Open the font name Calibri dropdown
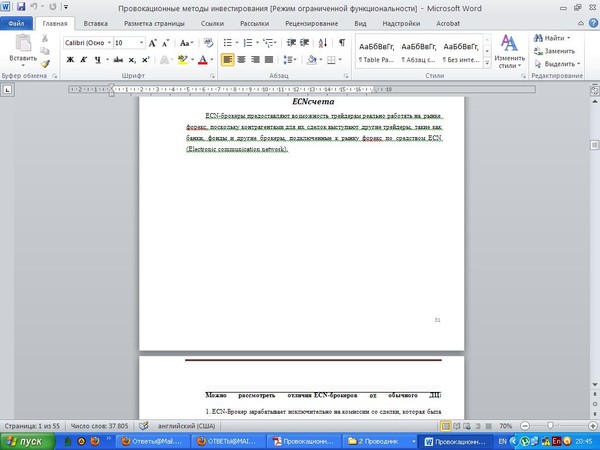 (109, 43)
